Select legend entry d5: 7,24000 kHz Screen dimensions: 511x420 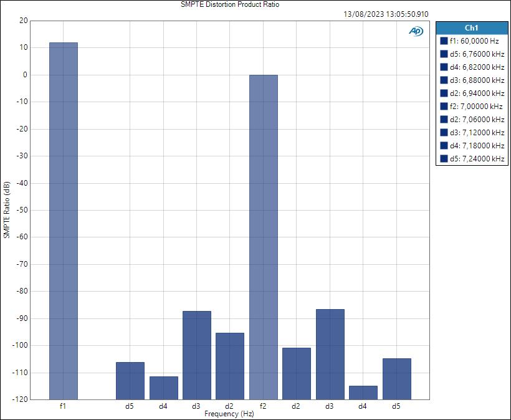pyautogui.click(x=472, y=158)
